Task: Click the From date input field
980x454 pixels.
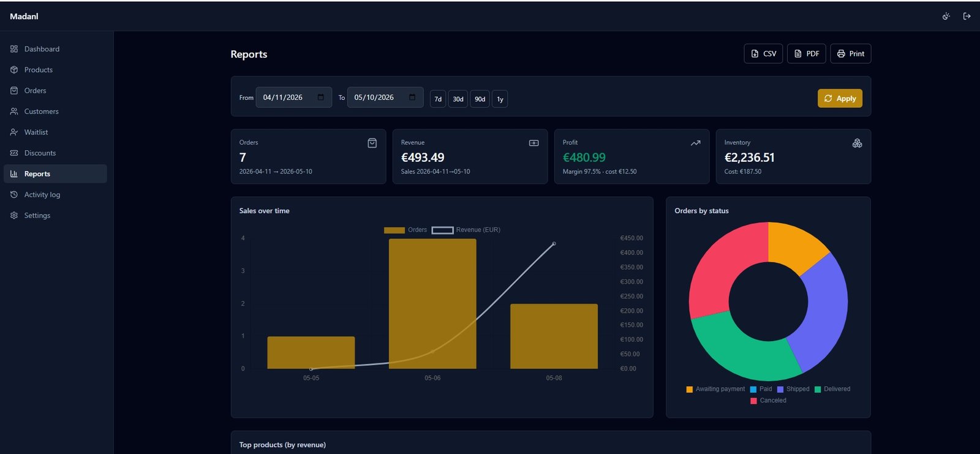Action: coord(294,97)
